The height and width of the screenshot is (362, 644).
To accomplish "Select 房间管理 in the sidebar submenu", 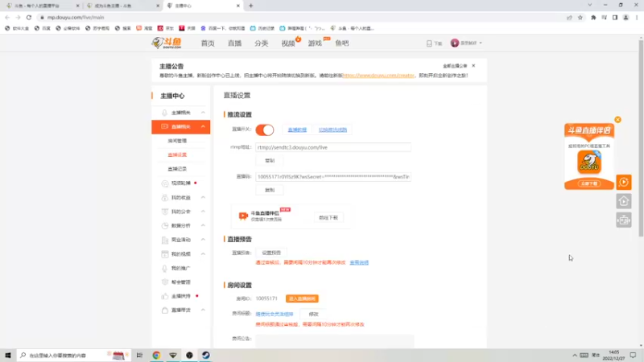I will (177, 141).
